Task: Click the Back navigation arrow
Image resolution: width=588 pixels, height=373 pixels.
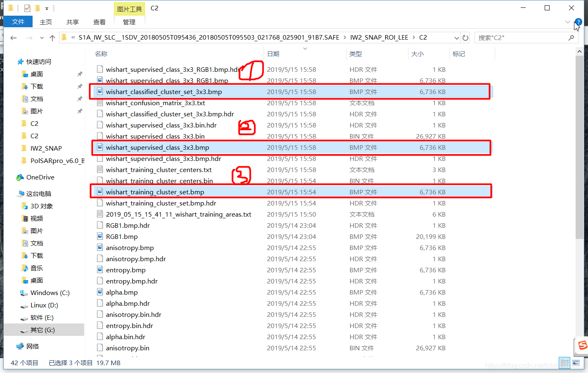Action: (14, 38)
